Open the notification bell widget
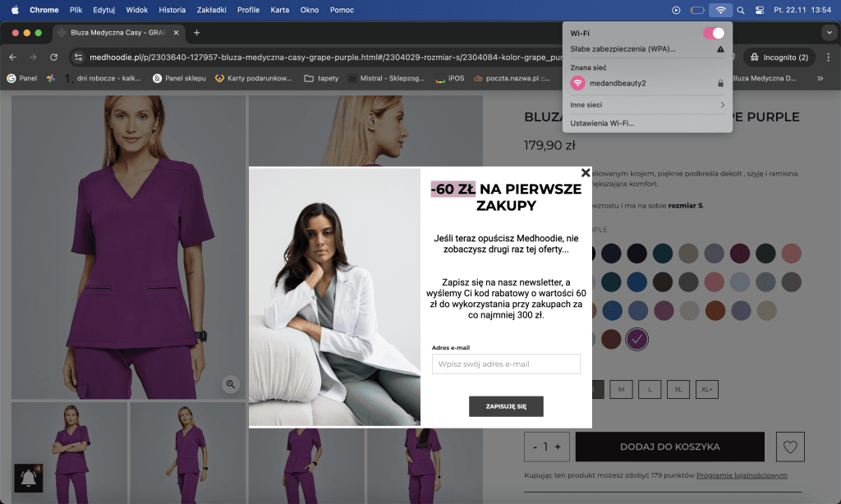841x504 pixels. pyautogui.click(x=29, y=478)
